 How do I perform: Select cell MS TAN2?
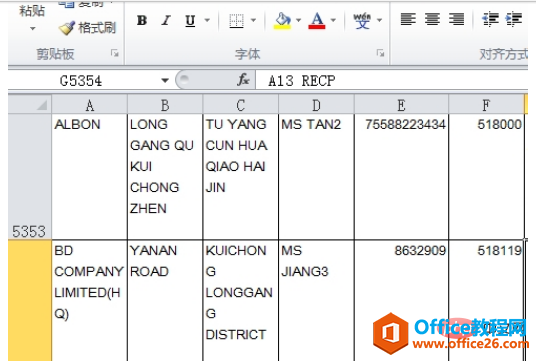[317, 177]
